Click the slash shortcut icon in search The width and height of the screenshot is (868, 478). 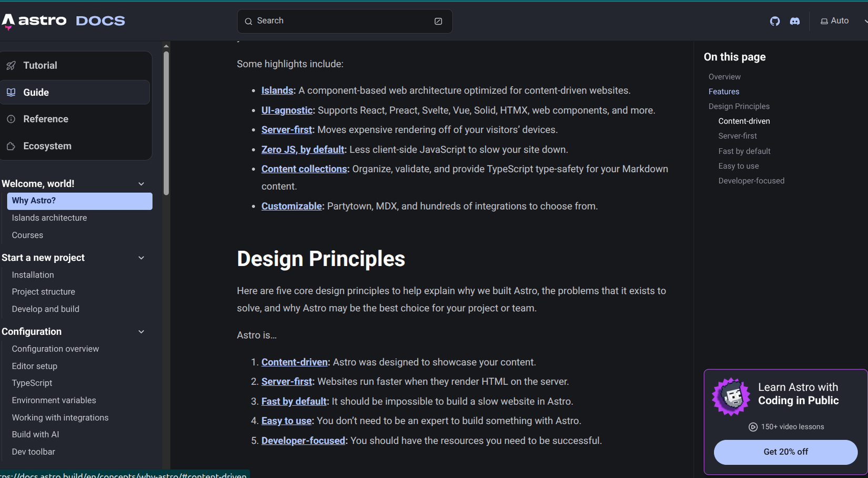point(438,21)
